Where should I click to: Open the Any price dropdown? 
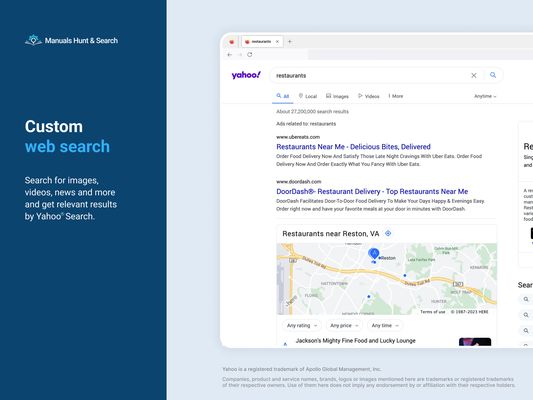tap(344, 326)
